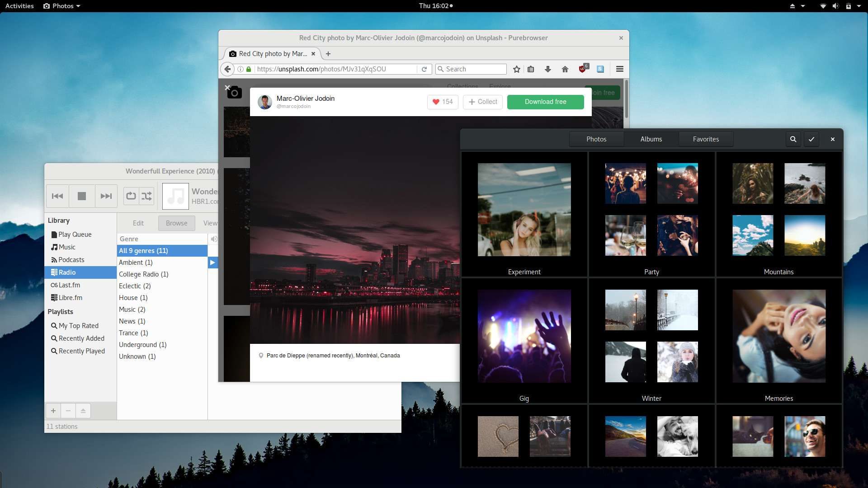Click the skip forward icon in player
Viewport: 868px width, 488px height.
point(106,195)
